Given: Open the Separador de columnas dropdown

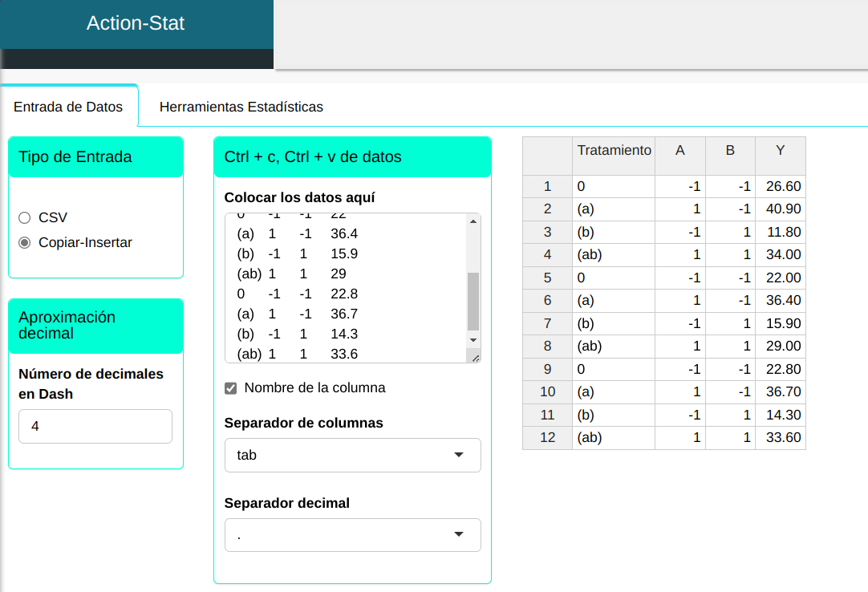Looking at the screenshot, I should click(352, 455).
